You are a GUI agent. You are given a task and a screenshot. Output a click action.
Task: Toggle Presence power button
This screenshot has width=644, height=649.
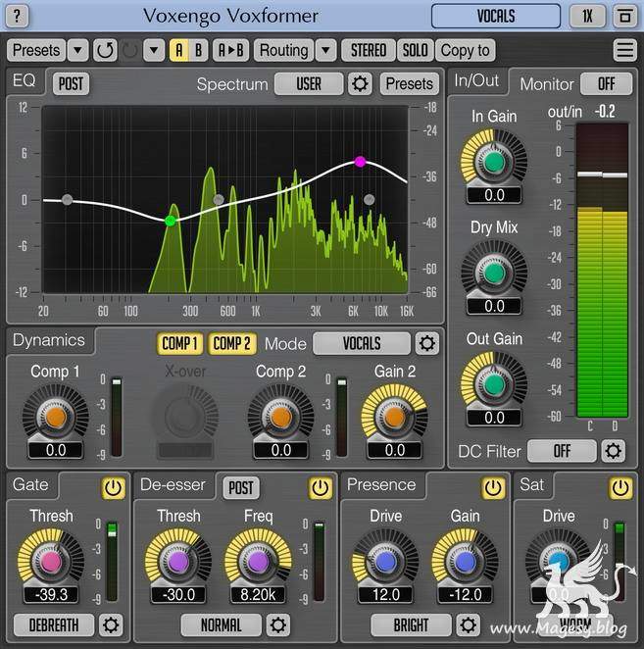tap(493, 487)
